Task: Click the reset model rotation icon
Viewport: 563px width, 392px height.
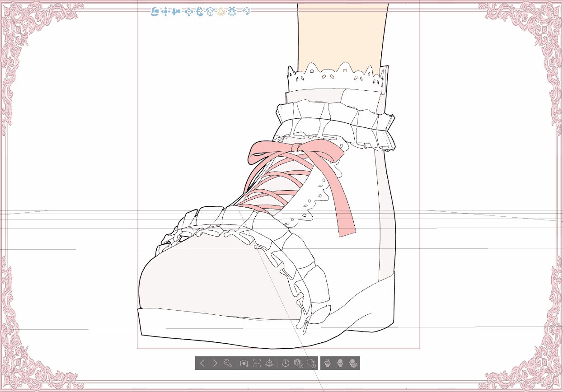Action: (311, 363)
